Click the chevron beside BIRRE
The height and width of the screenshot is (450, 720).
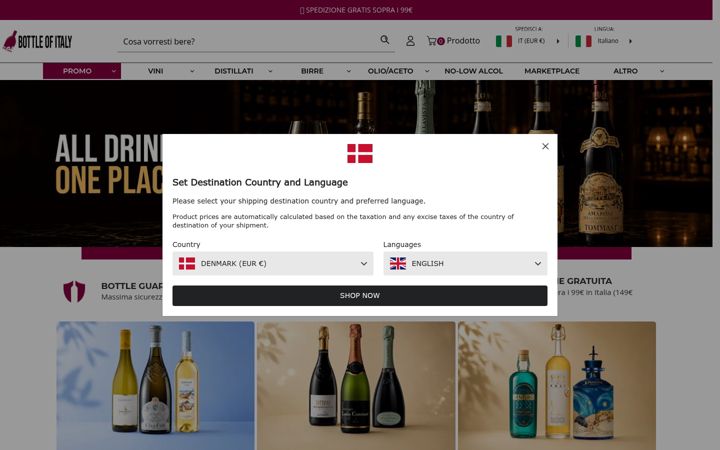(x=349, y=71)
